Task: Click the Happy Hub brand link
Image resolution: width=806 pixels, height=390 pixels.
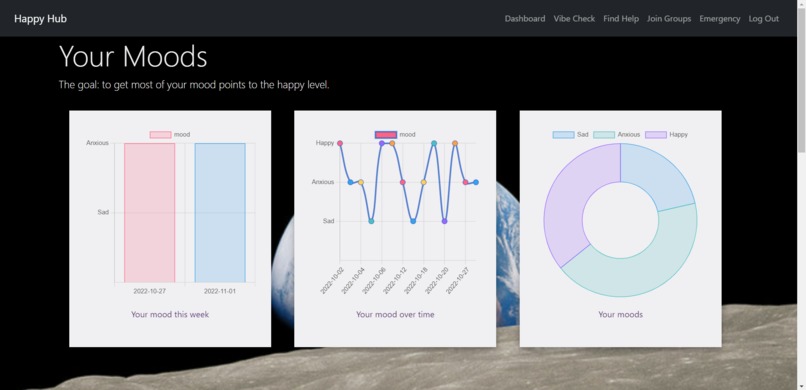Action: [x=41, y=18]
